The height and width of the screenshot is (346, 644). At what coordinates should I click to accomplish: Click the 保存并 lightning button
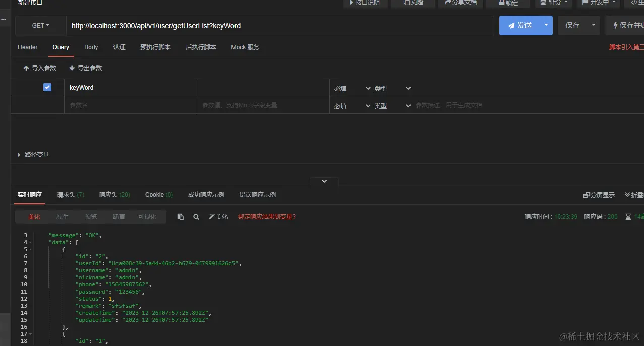tap(624, 25)
